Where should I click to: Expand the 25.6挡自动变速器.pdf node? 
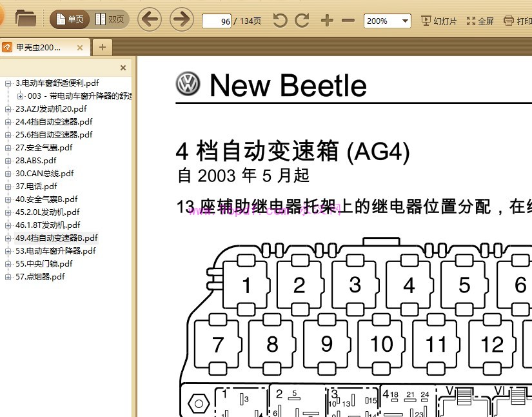[8, 135]
